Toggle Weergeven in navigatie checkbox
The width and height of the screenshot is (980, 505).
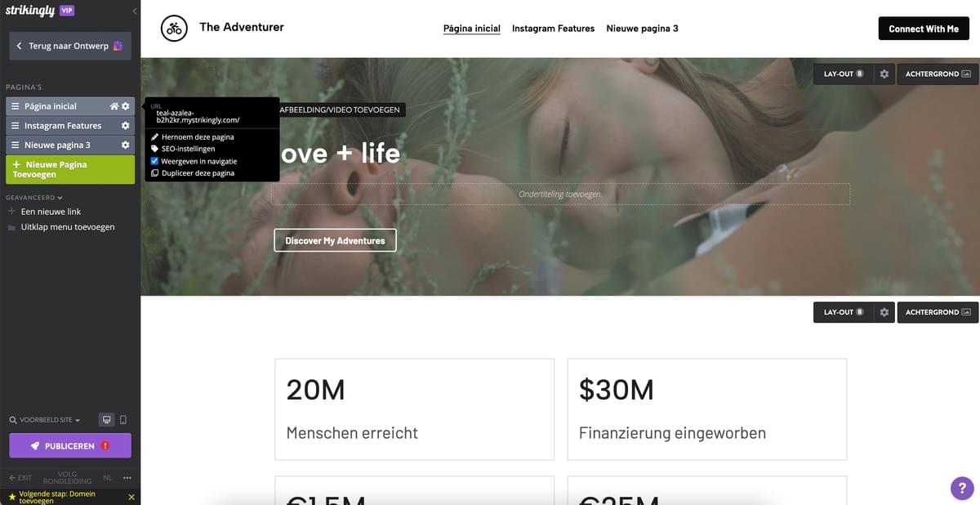(154, 162)
